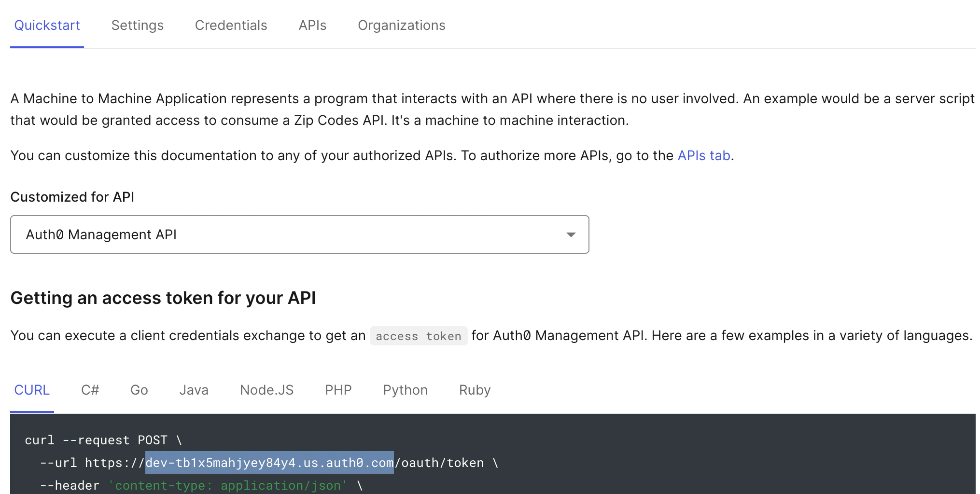This screenshot has height=494, width=980.
Task: Switch to the Settings tab
Action: (137, 26)
